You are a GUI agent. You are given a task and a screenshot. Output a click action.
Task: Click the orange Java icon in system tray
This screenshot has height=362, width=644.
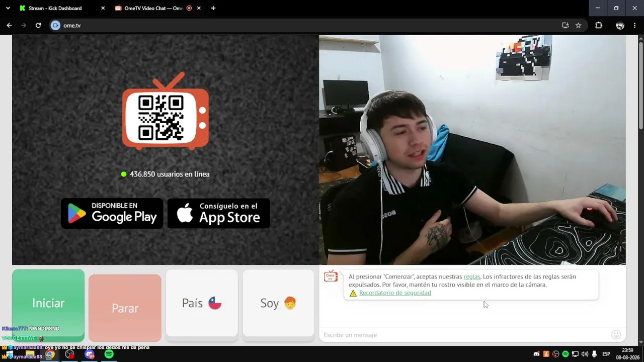(546, 354)
